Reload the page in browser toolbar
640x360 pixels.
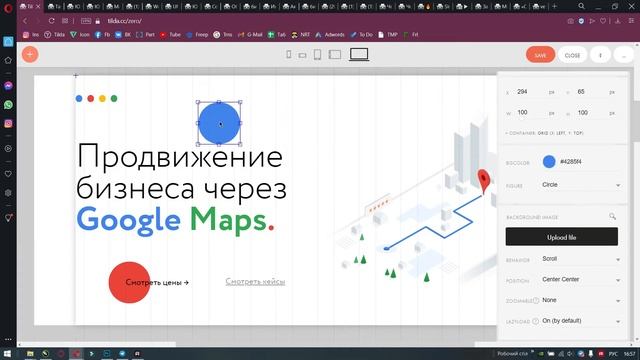[51, 21]
